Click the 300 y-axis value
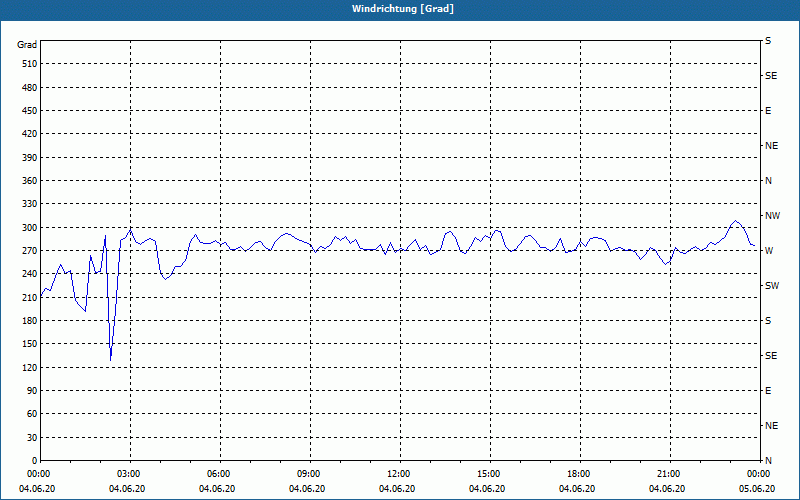 tap(30, 228)
